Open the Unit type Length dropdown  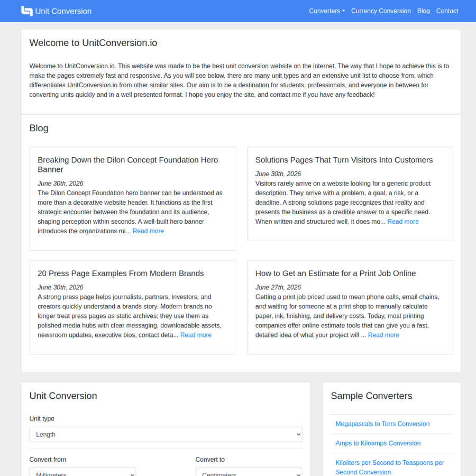click(x=166, y=434)
